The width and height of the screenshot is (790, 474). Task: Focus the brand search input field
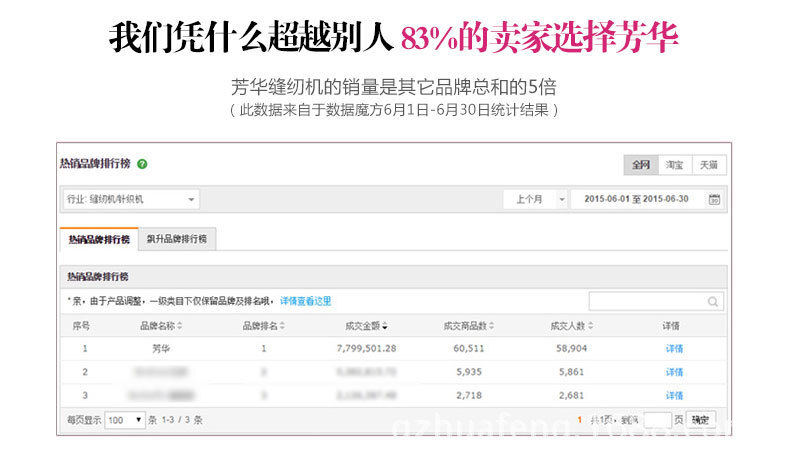click(656, 302)
